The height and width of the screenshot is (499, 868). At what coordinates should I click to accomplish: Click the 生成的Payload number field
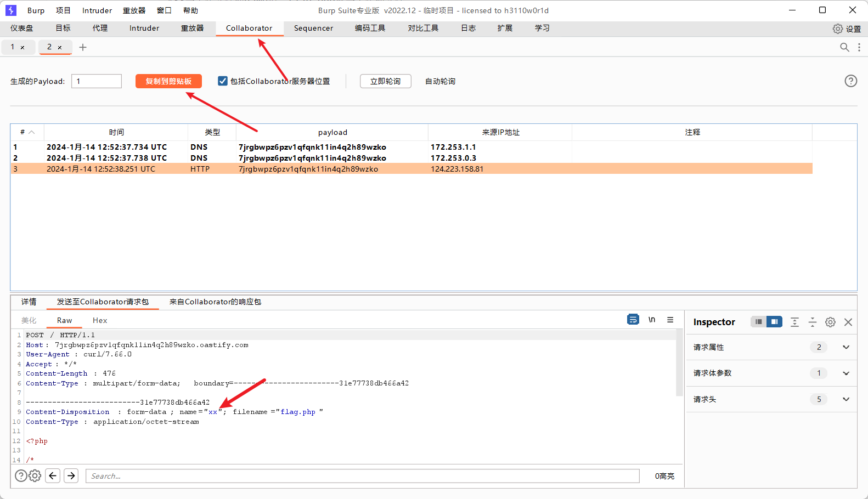click(x=97, y=81)
